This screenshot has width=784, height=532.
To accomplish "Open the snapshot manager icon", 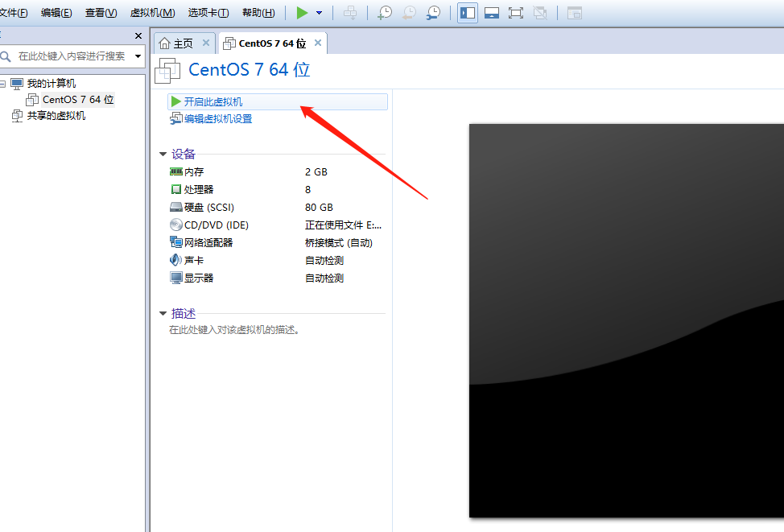I will point(434,13).
